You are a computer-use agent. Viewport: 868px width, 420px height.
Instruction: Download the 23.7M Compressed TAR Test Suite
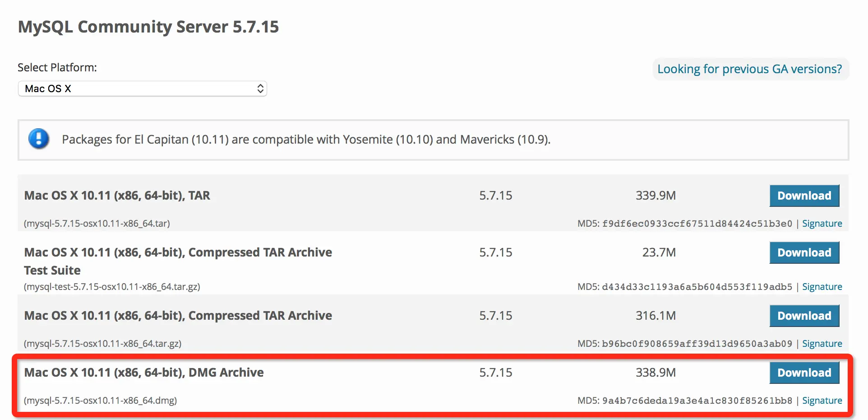tap(804, 252)
